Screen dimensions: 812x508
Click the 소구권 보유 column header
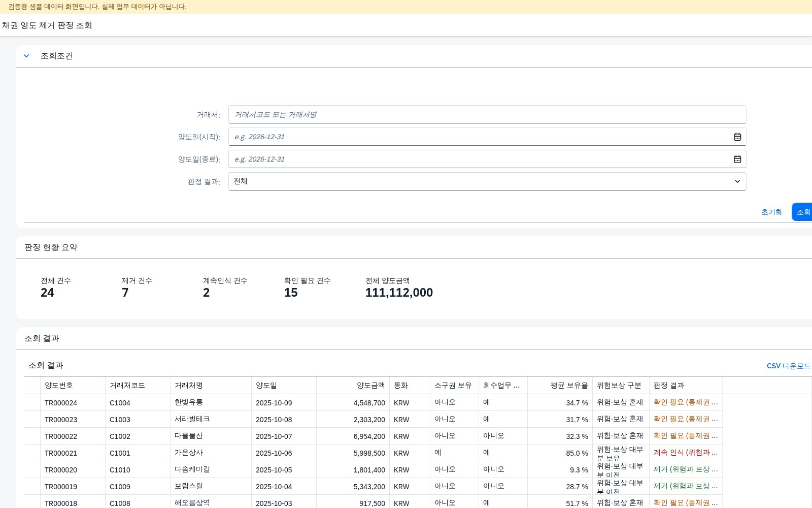[x=454, y=385]
